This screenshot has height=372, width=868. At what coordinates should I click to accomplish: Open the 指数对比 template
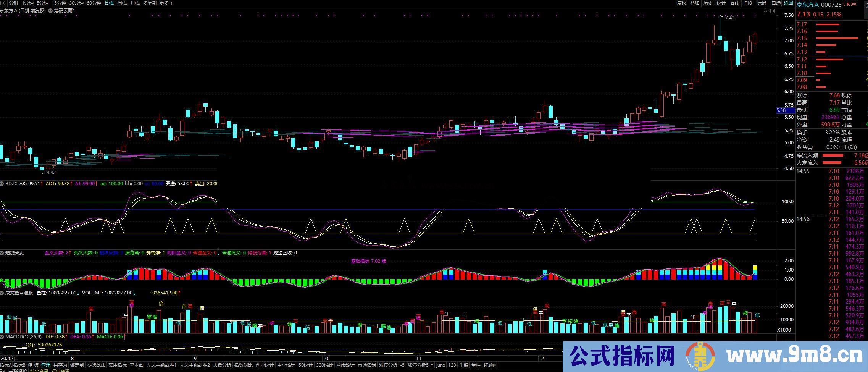tap(244, 365)
